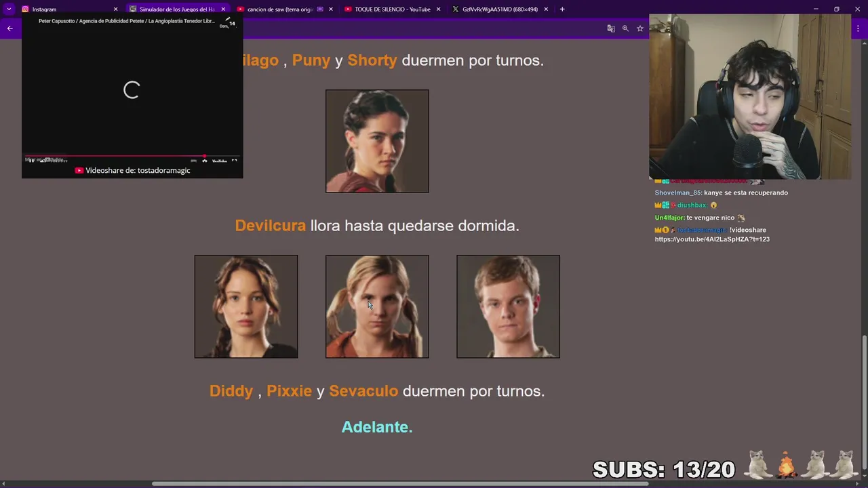
Task: Click the Diddy name
Action: [x=231, y=391]
